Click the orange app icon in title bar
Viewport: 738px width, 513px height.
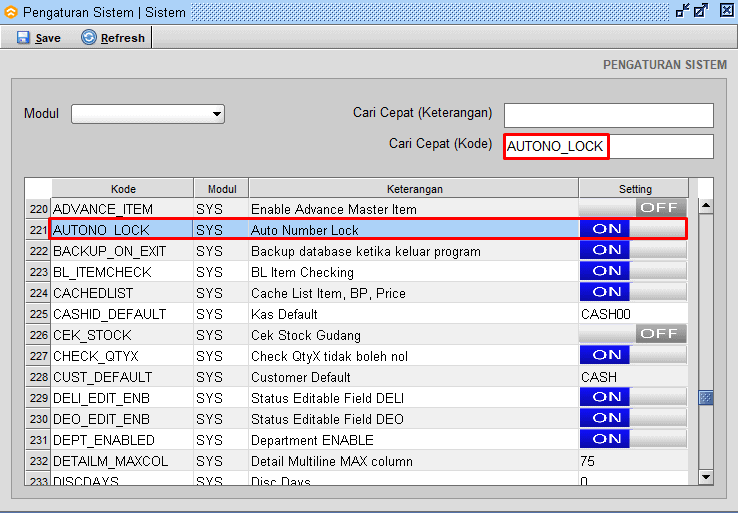click(10, 12)
